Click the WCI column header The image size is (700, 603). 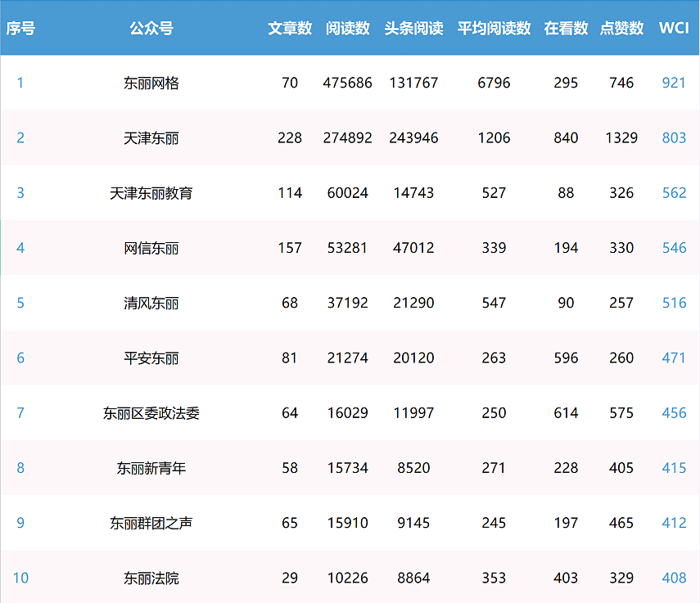(674, 28)
